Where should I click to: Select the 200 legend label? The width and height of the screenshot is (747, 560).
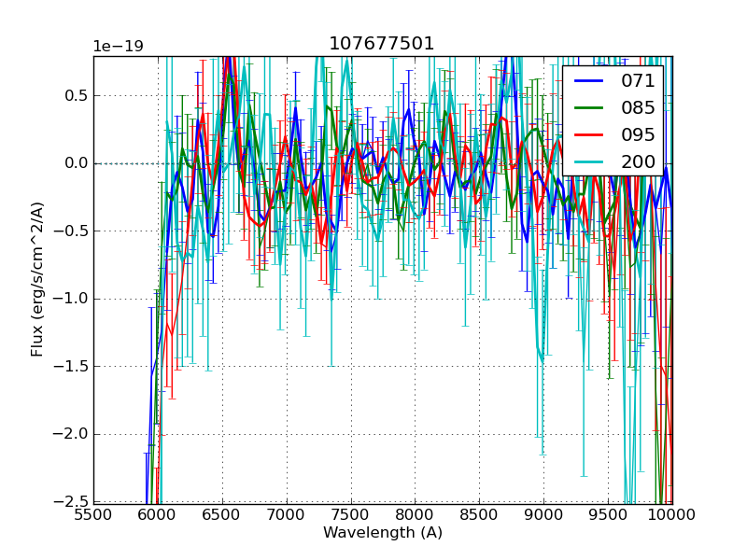[639, 162]
